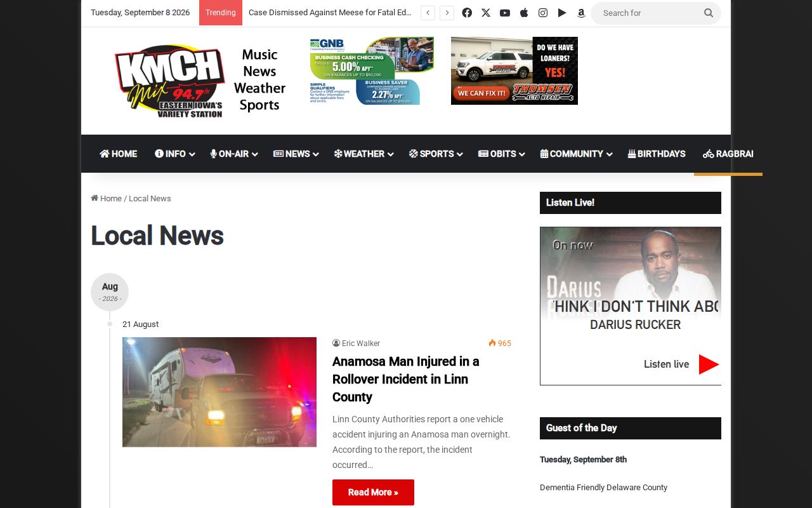Click the Local News breadcrumb text
The height and width of the screenshot is (508, 812).
(150, 199)
